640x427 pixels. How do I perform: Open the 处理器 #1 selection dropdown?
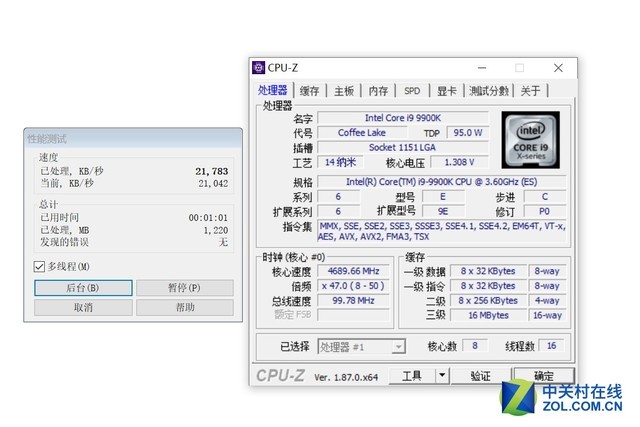pyautogui.click(x=361, y=347)
